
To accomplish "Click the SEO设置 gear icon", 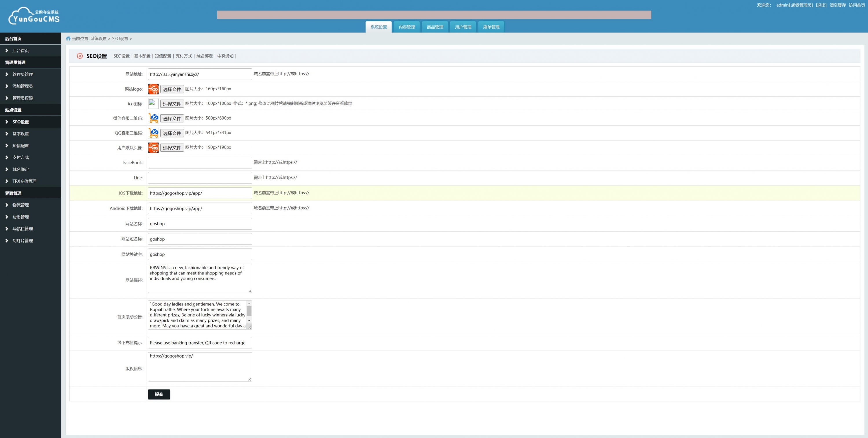I will pyautogui.click(x=80, y=56).
